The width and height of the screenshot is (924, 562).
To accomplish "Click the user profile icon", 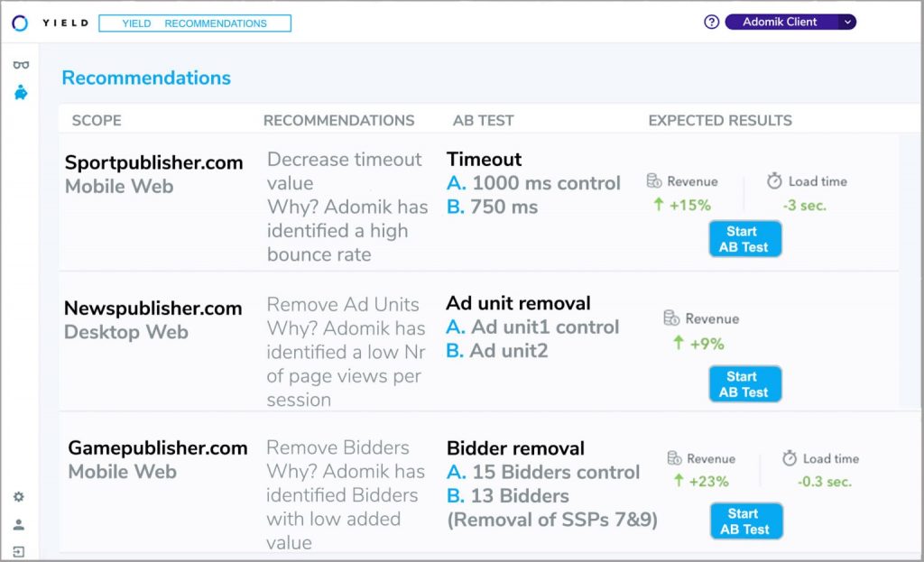I will pyautogui.click(x=19, y=524).
